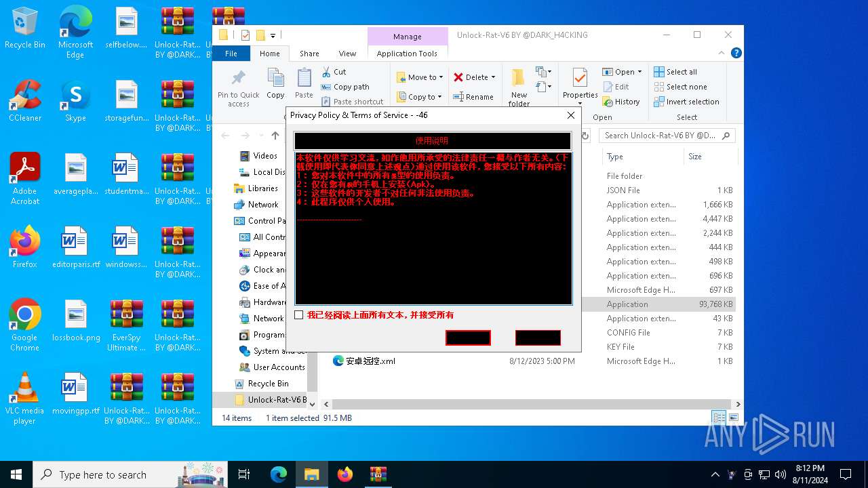Close the Privacy Policy dialog
The height and width of the screenshot is (488, 868).
tap(571, 115)
